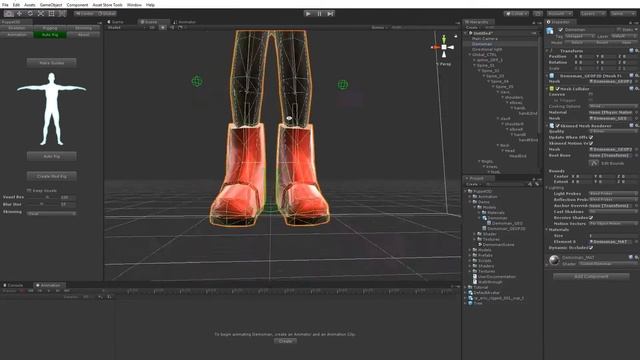Toggle Dynamic Occluded checkbox
640x360 pixels.
coord(591,248)
